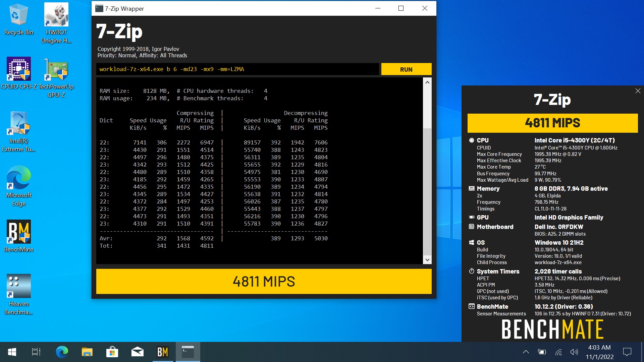Click 'CL11.0-11-11-28' timings value
The image size is (644, 362).
coord(550,208)
